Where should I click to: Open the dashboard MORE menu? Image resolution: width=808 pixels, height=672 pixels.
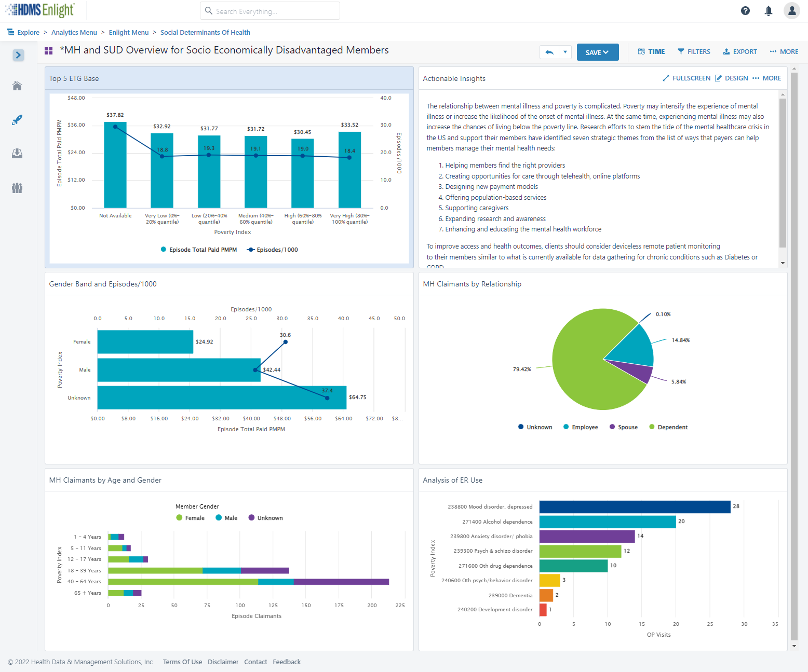coord(784,52)
